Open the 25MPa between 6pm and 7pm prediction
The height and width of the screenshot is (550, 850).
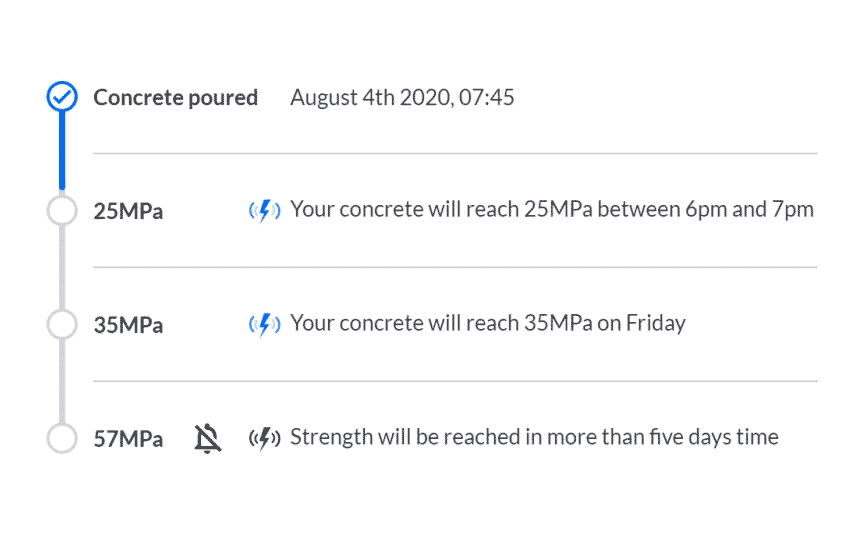pyautogui.click(x=552, y=209)
